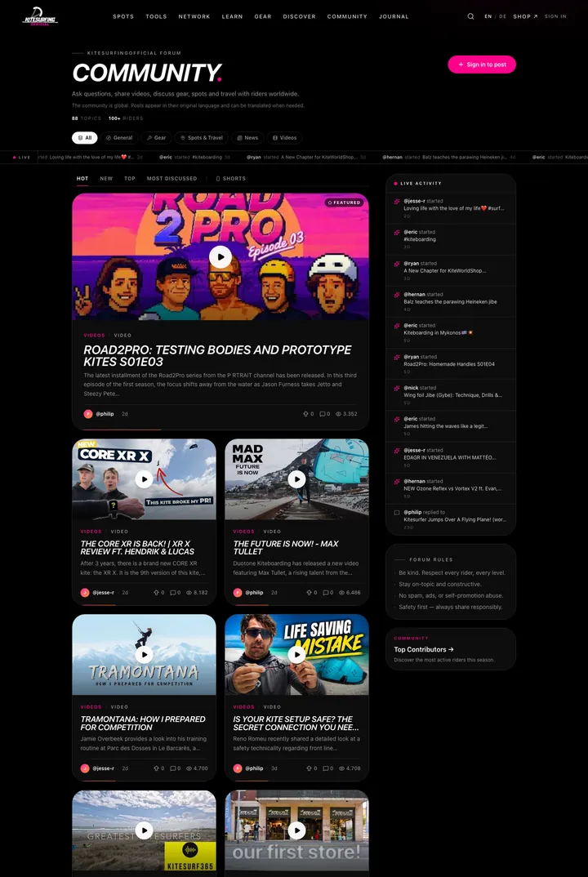This screenshot has width=588, height=877.
Task: Open the Learn nav menu
Action: click(x=232, y=17)
